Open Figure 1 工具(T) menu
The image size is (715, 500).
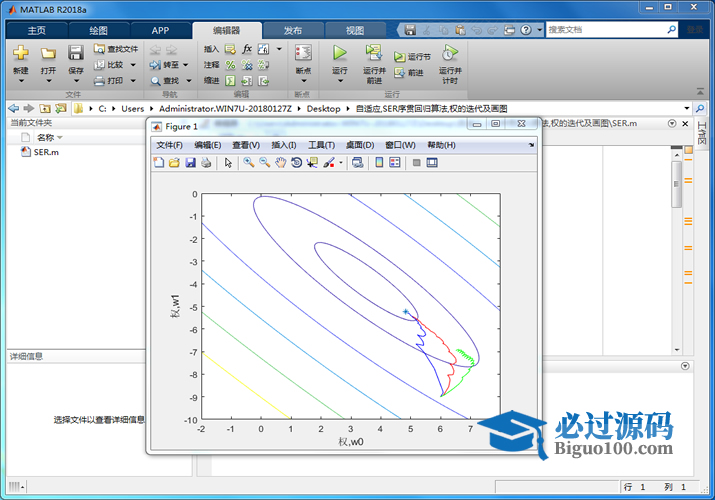pos(321,145)
